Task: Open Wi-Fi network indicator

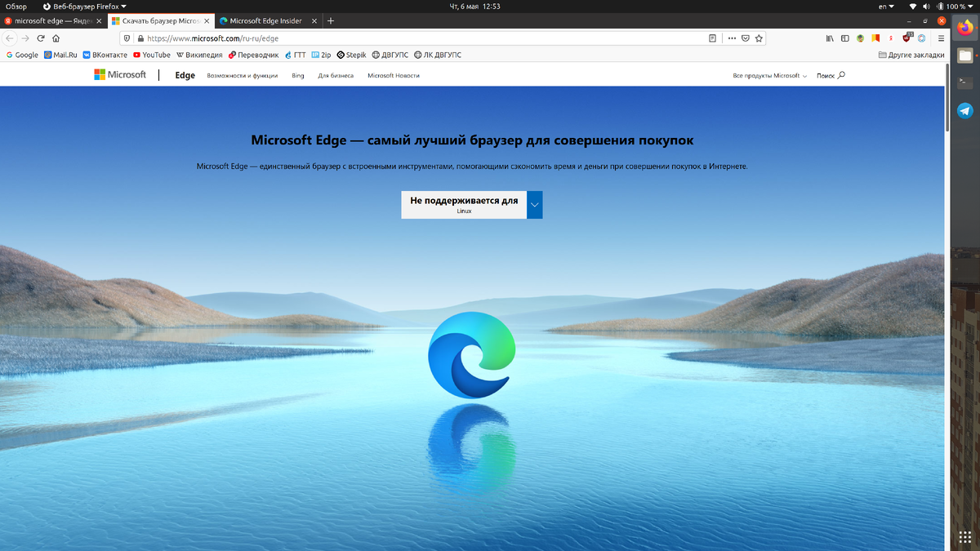Action: coord(913,6)
